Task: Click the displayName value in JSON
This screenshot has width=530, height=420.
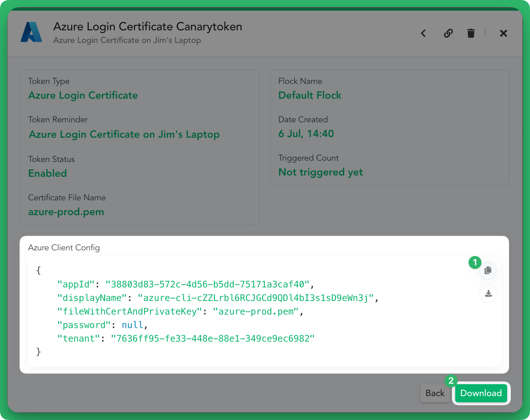Action: (255, 298)
